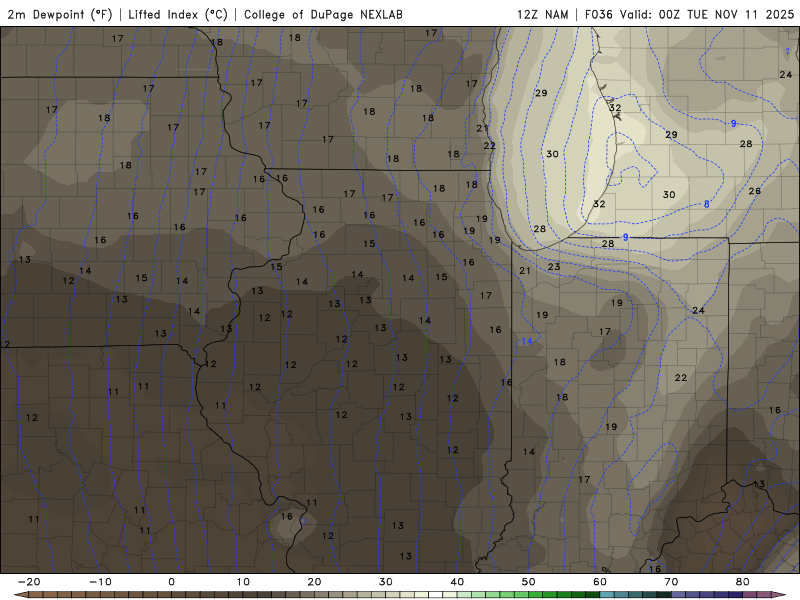Click the "F036 Valid: 00Z TUE NOV 11 2025" text
The width and height of the screenshot is (800, 600).
click(x=689, y=14)
